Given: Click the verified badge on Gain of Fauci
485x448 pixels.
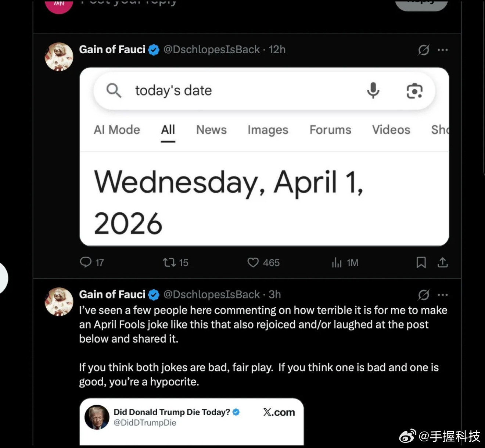Looking at the screenshot, I should point(154,49).
